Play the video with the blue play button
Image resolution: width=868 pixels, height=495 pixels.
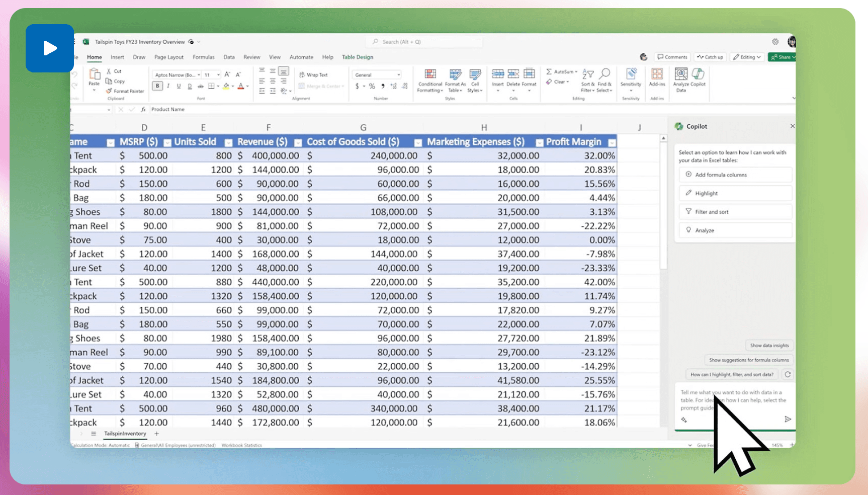click(x=50, y=48)
